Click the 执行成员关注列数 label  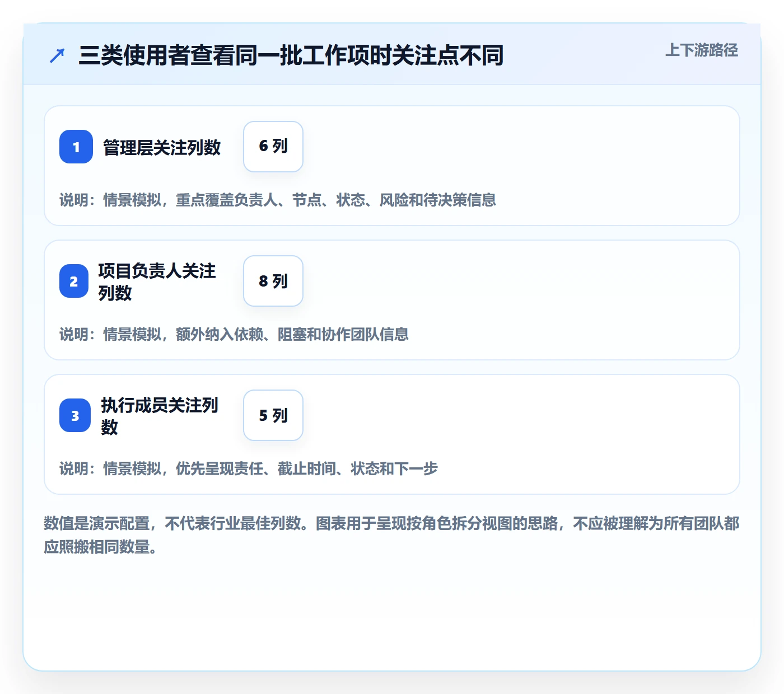coord(160,416)
